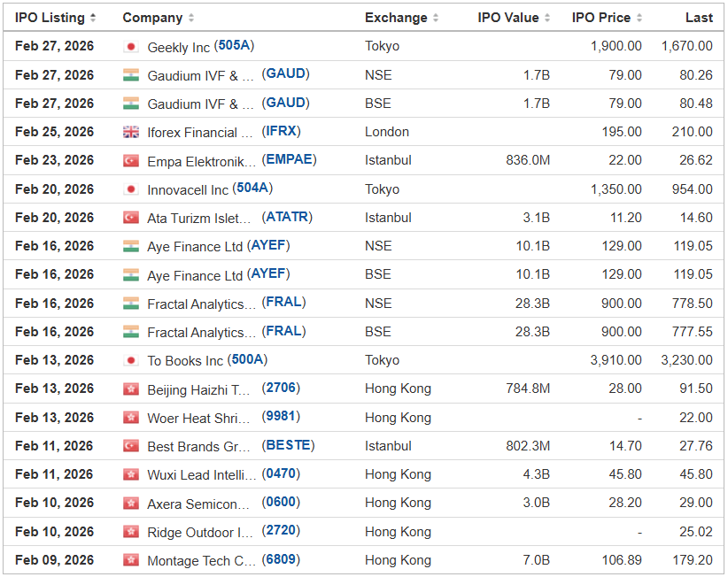Click Hong Kong flag beside Beijing Haizhi
Image resolution: width=728 pixels, height=577 pixels.
click(x=131, y=389)
